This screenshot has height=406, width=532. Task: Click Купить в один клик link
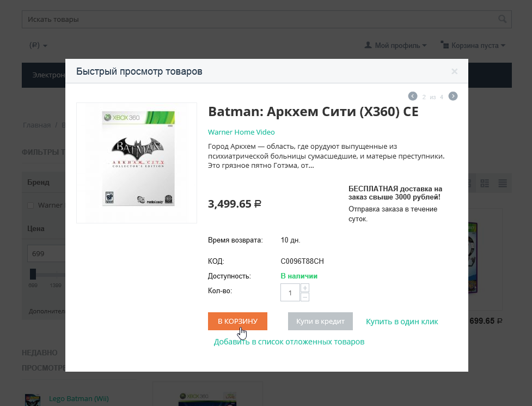coord(402,322)
